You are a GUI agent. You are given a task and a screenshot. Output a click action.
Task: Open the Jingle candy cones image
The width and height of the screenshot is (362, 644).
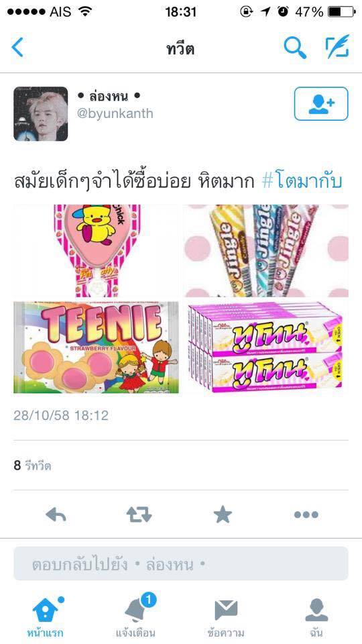[x=266, y=250]
